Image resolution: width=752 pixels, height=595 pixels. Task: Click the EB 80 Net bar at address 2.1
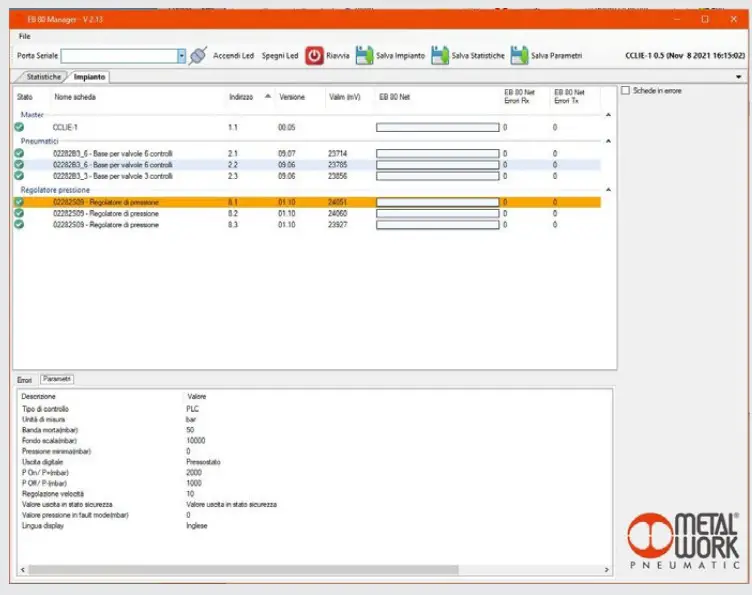tap(437, 153)
